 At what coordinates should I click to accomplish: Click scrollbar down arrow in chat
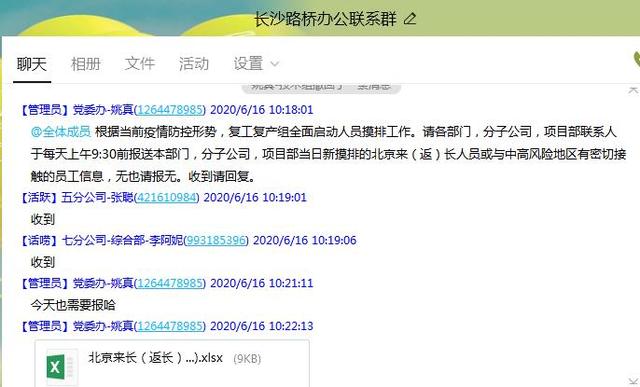tap(633, 381)
